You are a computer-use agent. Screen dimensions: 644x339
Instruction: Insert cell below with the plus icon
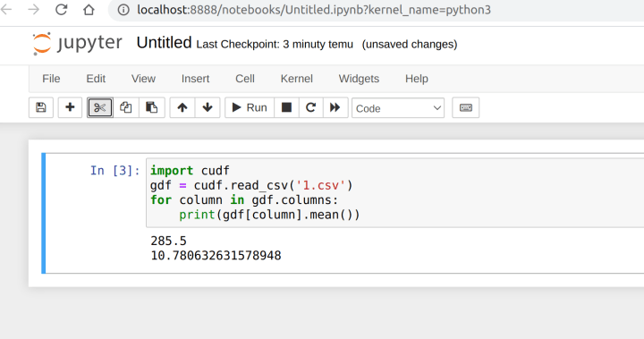tap(70, 107)
